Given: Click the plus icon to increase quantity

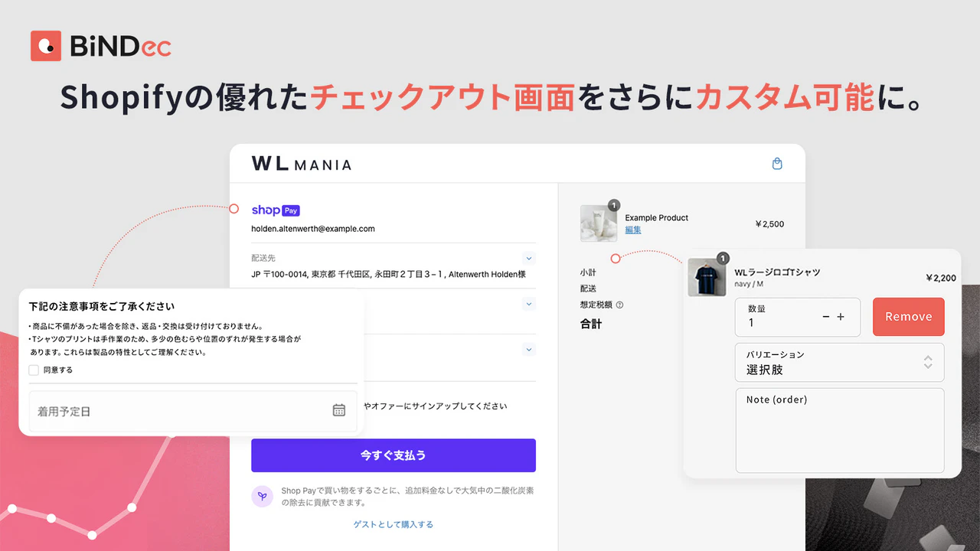Looking at the screenshot, I should (841, 317).
